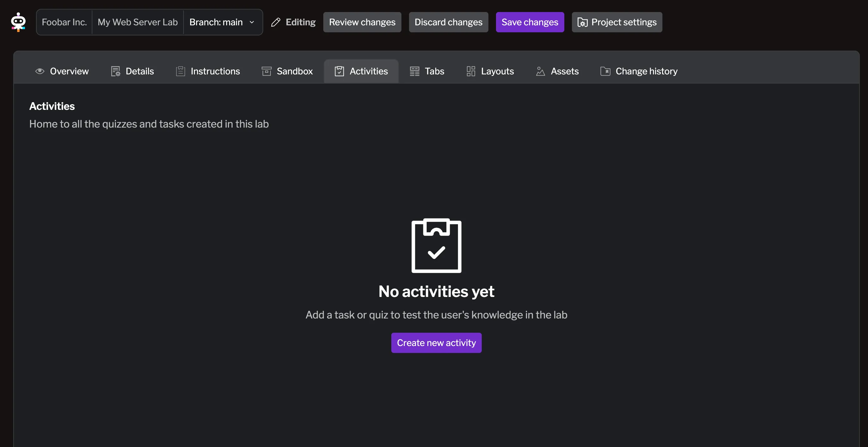Viewport: 868px width, 447px height.
Task: Expand the branch selector chevron
Action: coord(252,22)
